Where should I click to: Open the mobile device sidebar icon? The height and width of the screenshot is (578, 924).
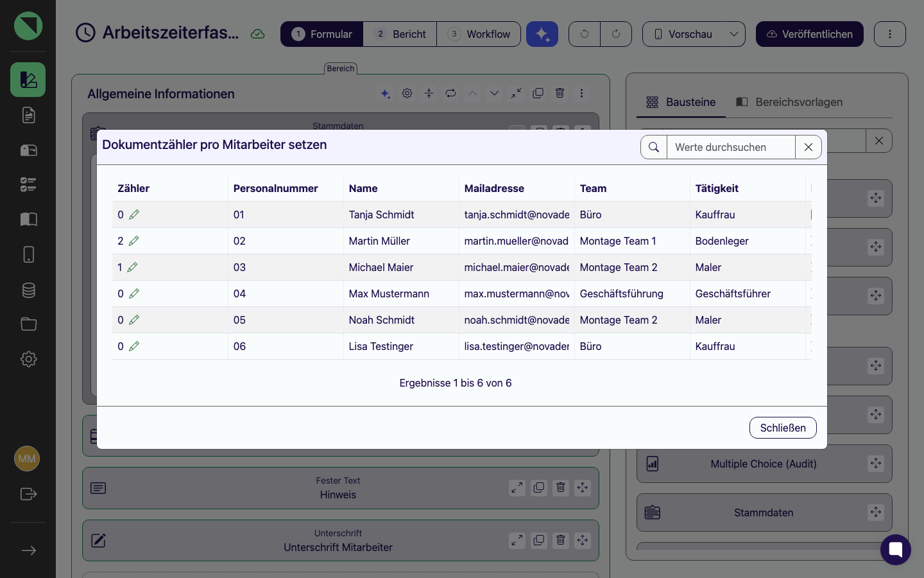click(x=28, y=254)
